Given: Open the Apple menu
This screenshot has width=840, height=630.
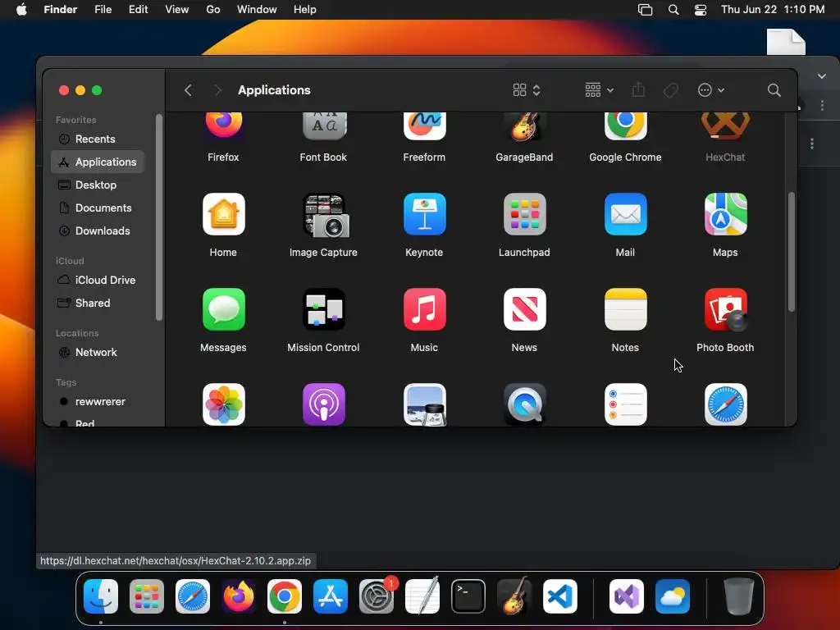Looking at the screenshot, I should pyautogui.click(x=21, y=10).
